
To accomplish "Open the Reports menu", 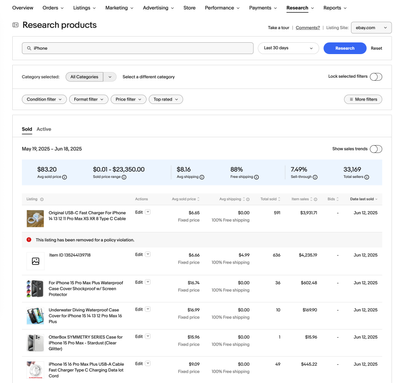I will coord(335,8).
